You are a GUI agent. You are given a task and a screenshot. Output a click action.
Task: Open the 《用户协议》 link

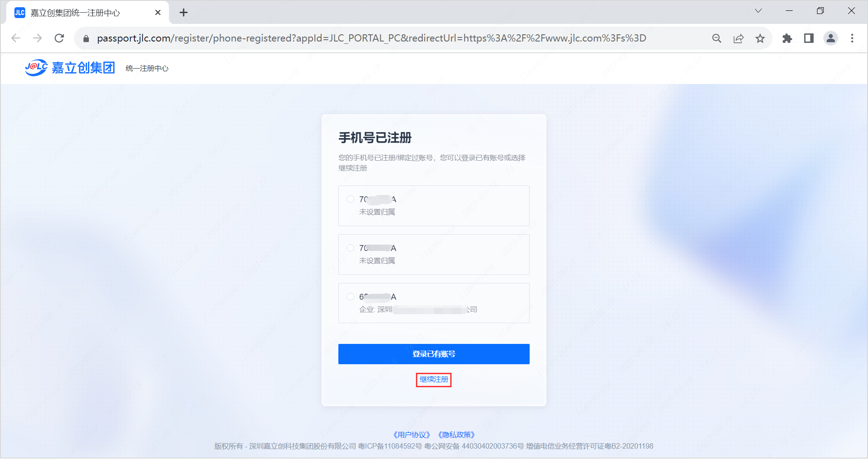[411, 435]
